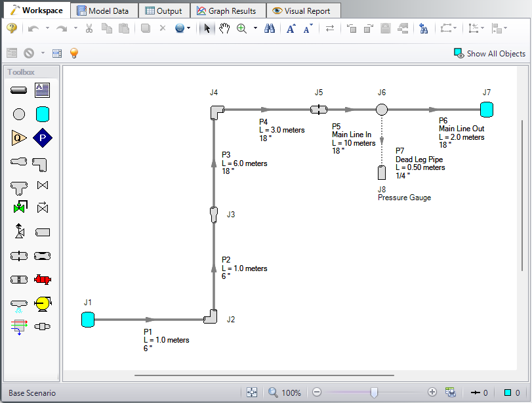Open the zoom tool dropdown arrow
The image size is (532, 403).
tap(256, 29)
